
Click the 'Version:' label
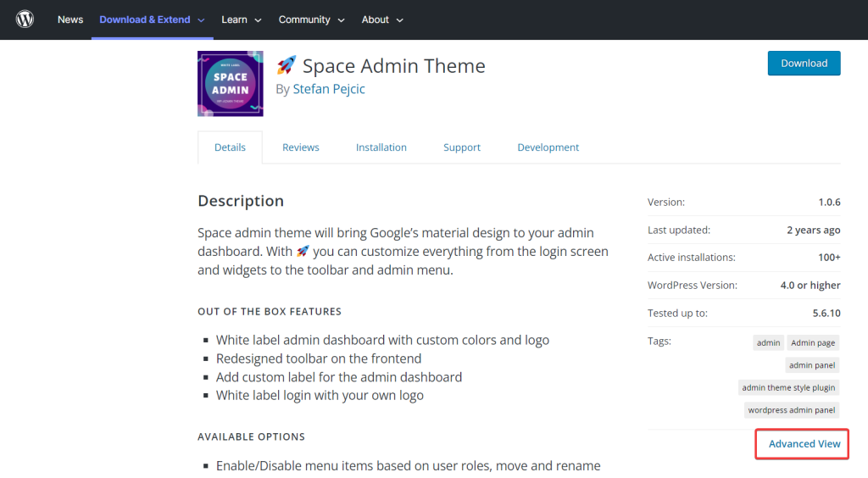(666, 202)
